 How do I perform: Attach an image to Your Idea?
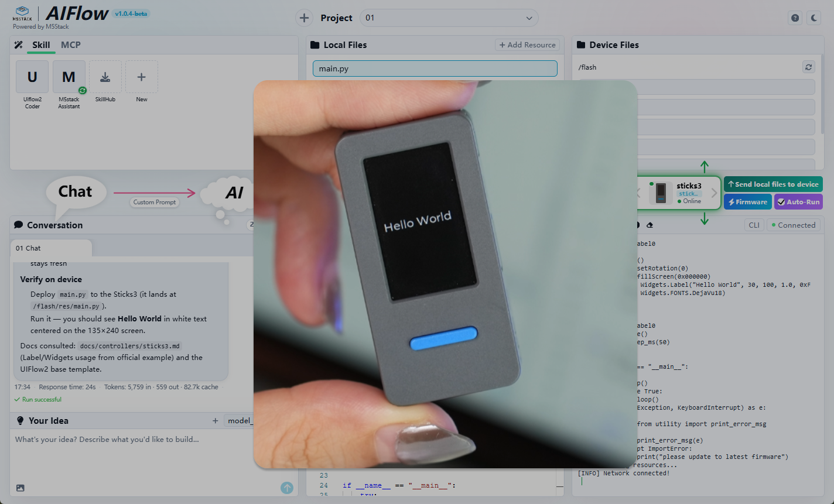pyautogui.click(x=20, y=488)
